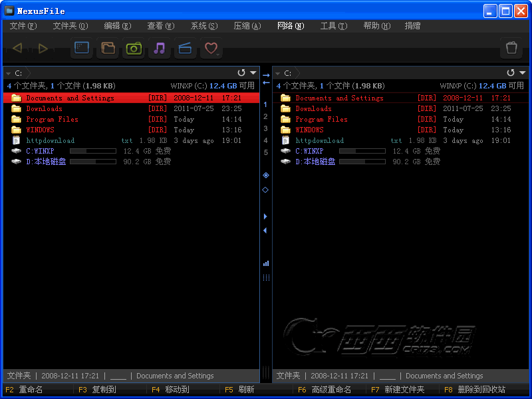Open the 系统(S) menu
The height and width of the screenshot is (399, 532).
click(x=204, y=26)
